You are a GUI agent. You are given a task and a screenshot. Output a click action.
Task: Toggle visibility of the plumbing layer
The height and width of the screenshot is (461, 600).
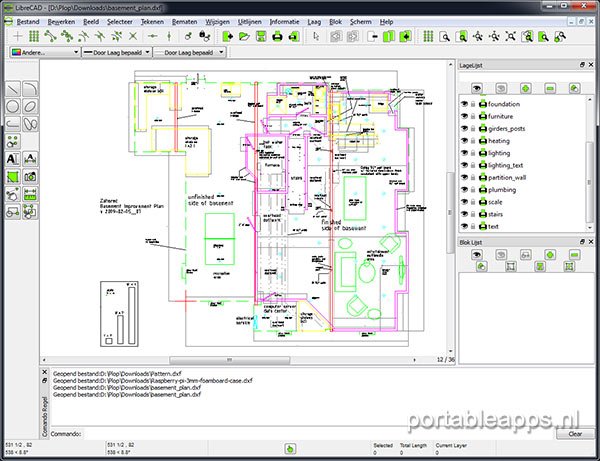tap(465, 188)
